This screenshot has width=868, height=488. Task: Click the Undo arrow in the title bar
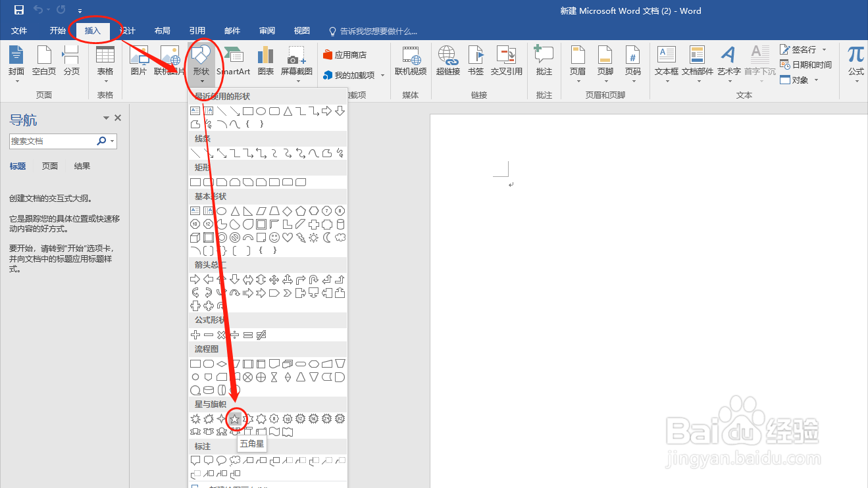(38, 10)
